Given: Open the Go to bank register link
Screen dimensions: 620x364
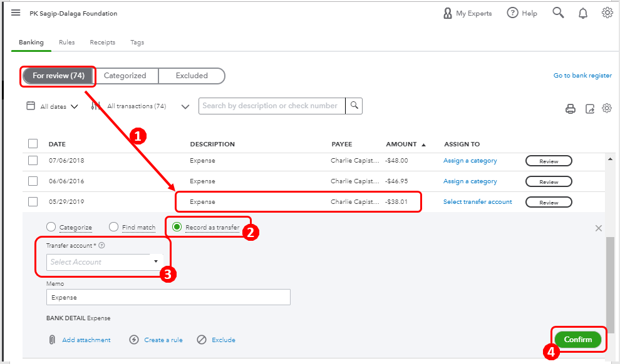Looking at the screenshot, I should tap(582, 76).
